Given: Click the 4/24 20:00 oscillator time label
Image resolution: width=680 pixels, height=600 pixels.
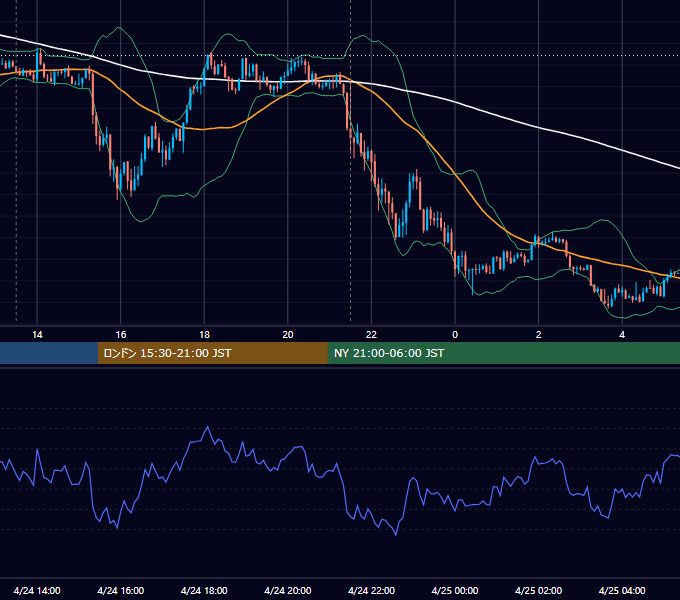Looking at the screenshot, I should coord(288,590).
